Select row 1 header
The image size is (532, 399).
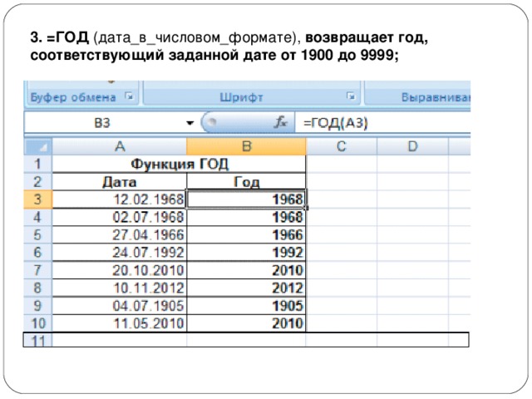37,165
